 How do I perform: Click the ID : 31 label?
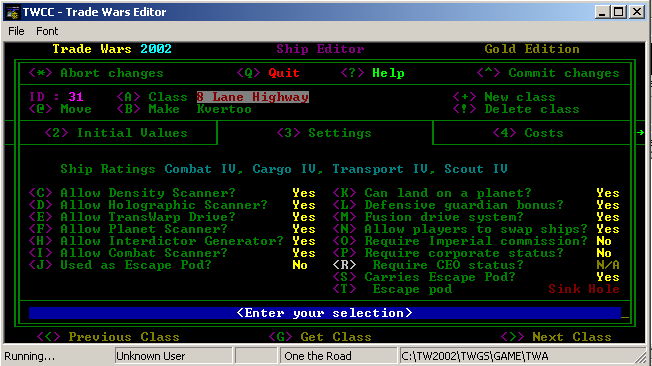pos(56,97)
